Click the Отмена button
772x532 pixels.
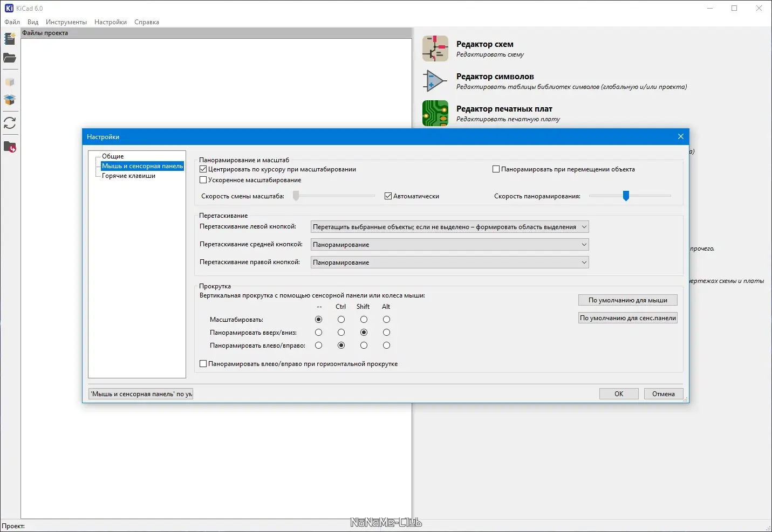[x=664, y=394]
